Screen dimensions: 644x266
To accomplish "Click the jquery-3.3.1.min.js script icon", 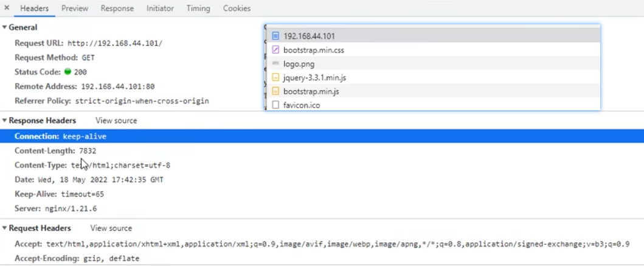I will [275, 77].
